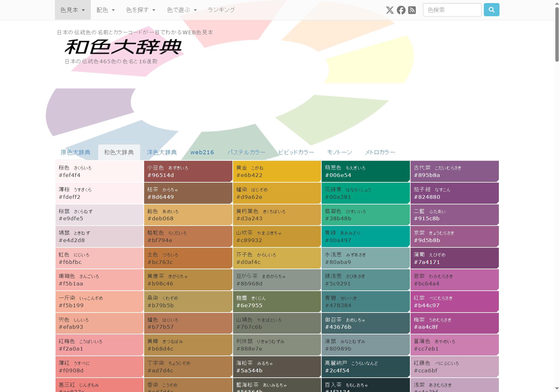Select the 黄唐茶 #b98c46 swatch

[188, 280]
